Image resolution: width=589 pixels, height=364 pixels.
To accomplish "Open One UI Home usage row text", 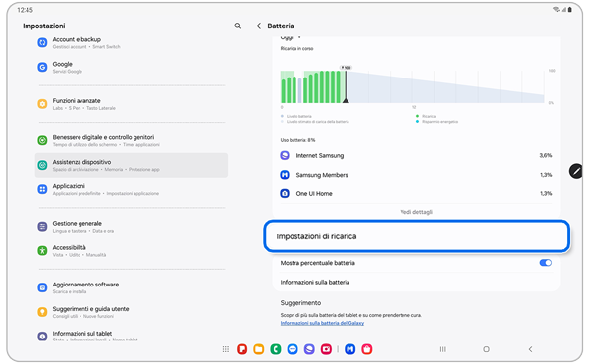I will pyautogui.click(x=314, y=193).
